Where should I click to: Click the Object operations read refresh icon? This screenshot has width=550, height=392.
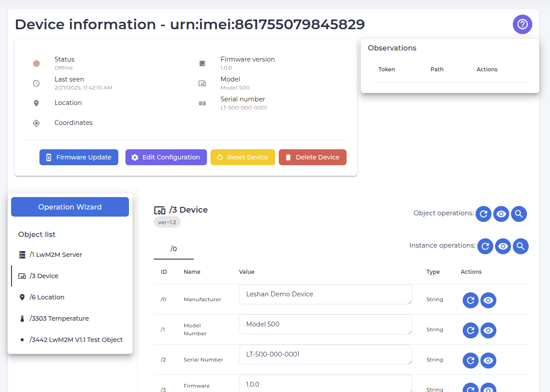click(x=484, y=214)
